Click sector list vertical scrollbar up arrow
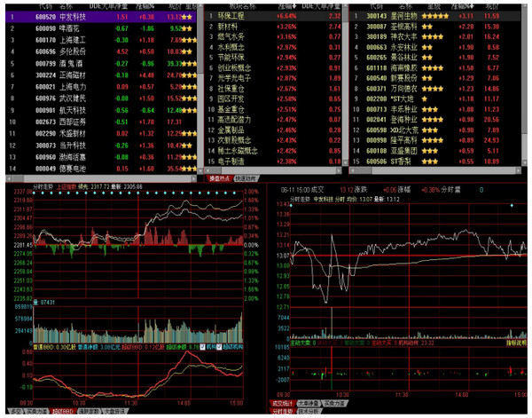The image size is (532, 418). pos(346,8)
